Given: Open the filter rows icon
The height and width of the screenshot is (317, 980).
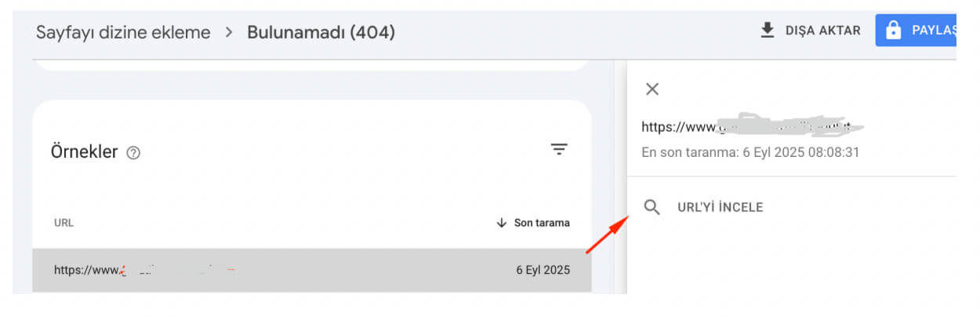Looking at the screenshot, I should point(558,149).
